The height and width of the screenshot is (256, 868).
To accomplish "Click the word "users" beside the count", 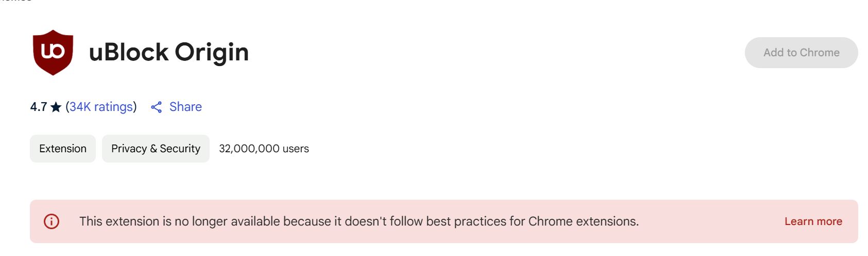I will point(296,149).
